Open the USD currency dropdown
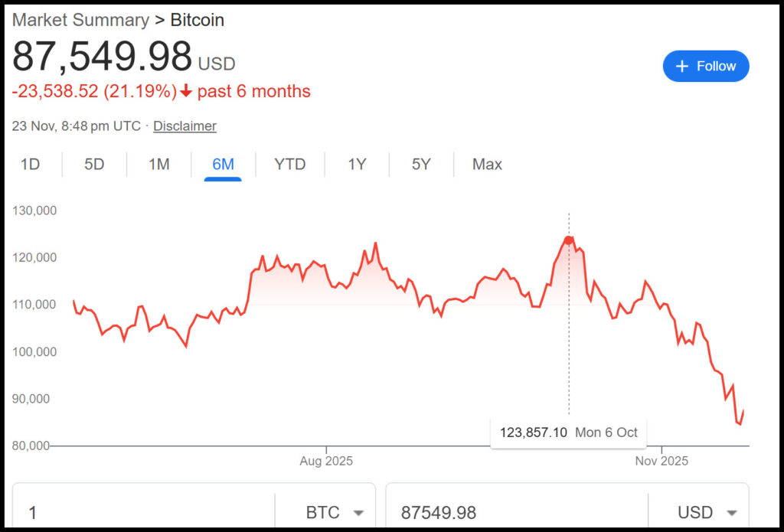The image size is (784, 532). pos(707,512)
